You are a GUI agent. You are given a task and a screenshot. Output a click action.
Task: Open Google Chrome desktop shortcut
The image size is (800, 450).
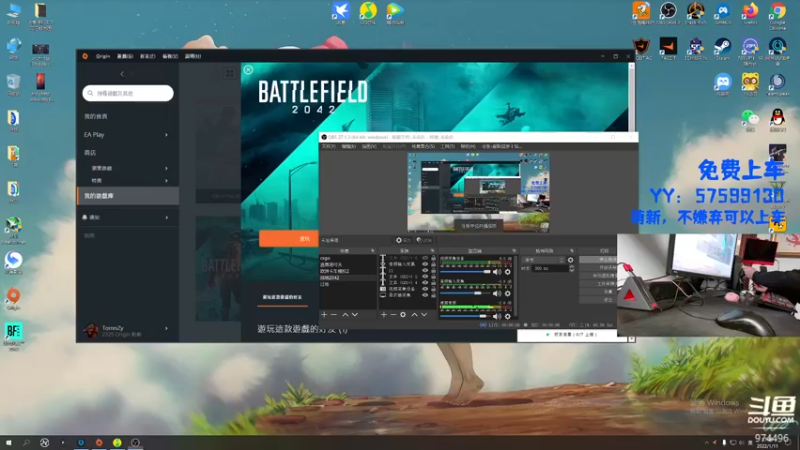(777, 15)
